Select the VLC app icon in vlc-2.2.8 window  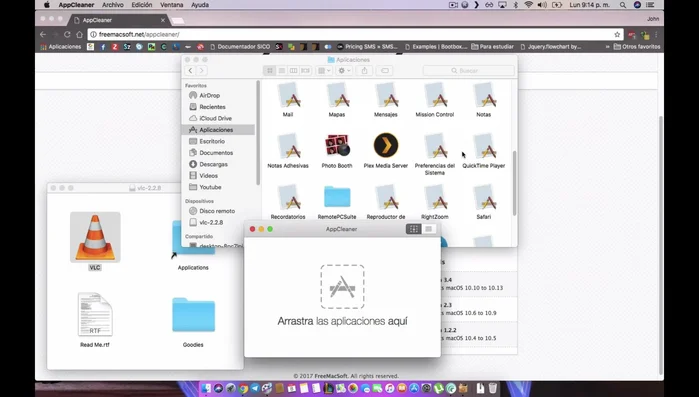point(95,237)
